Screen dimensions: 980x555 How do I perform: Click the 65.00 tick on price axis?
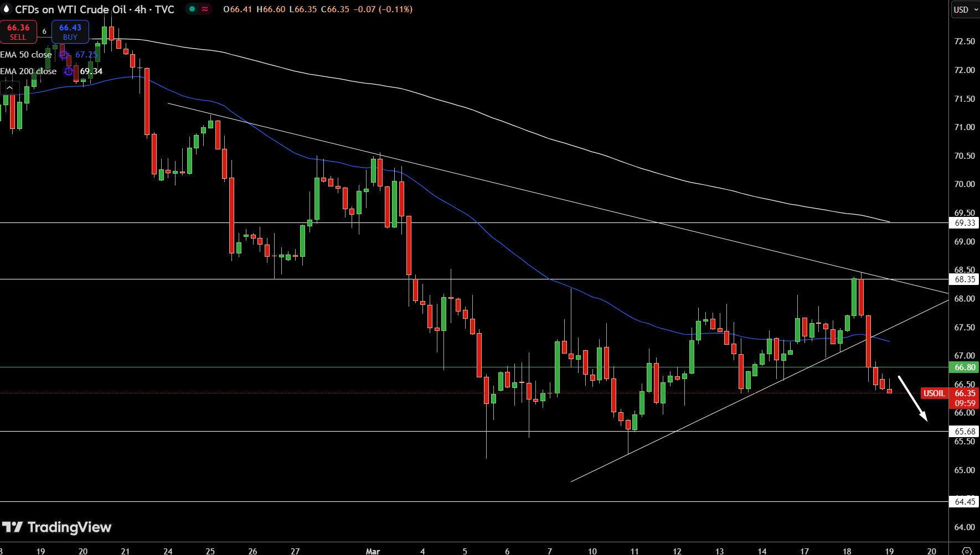click(x=964, y=470)
